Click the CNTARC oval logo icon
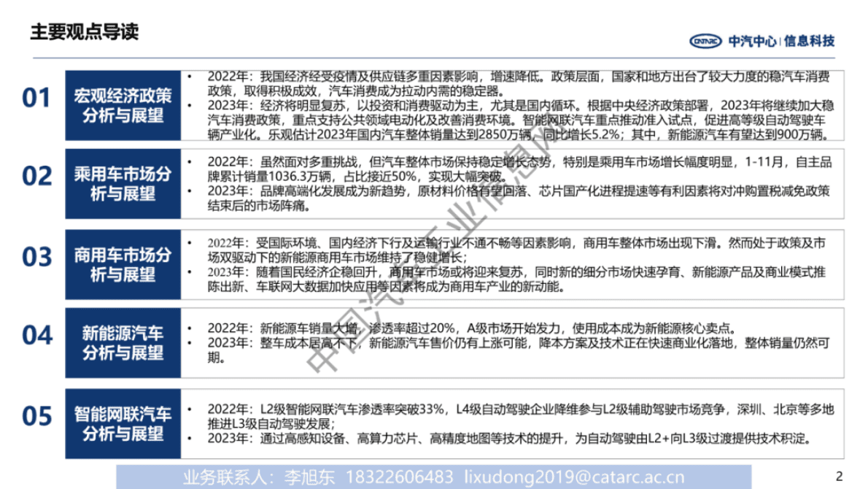 pyautogui.click(x=705, y=41)
